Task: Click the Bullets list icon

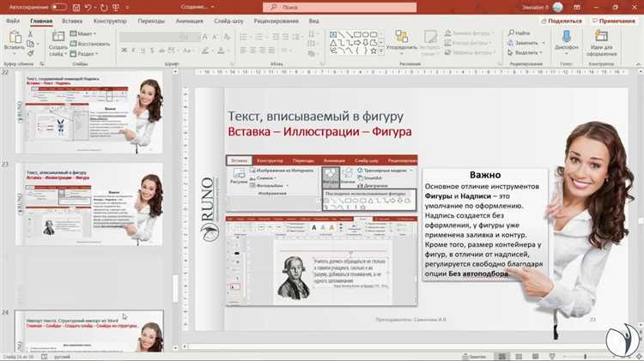Action: [244, 38]
